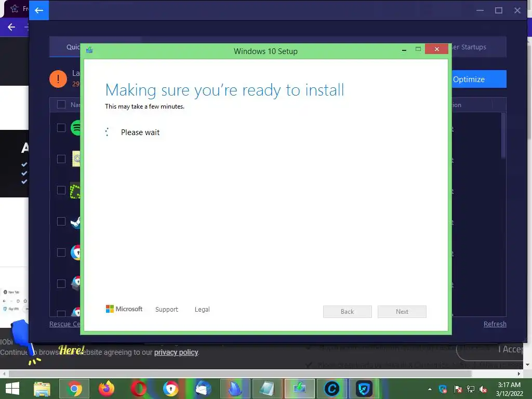The width and height of the screenshot is (532, 399).
Task: Check the green dotted item checkbox
Action: (x=61, y=190)
